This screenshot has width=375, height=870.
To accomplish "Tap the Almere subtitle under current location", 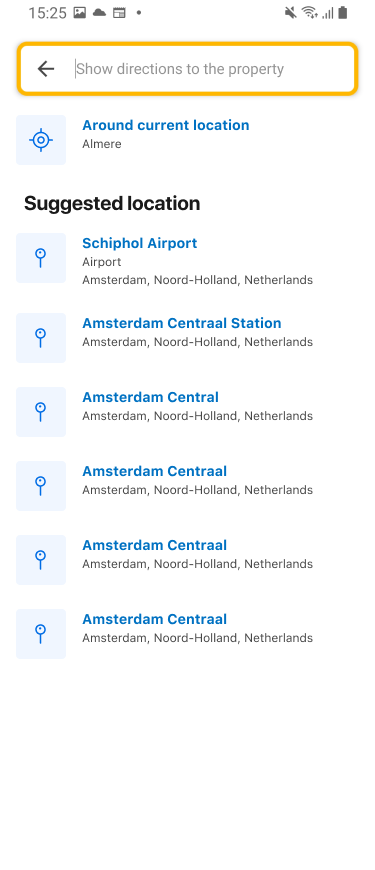I will click(x=102, y=144).
